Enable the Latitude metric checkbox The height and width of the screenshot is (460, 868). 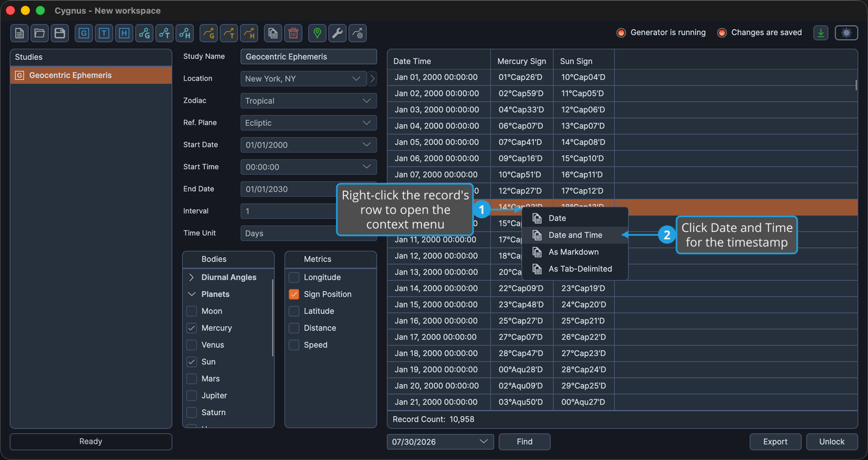point(294,311)
